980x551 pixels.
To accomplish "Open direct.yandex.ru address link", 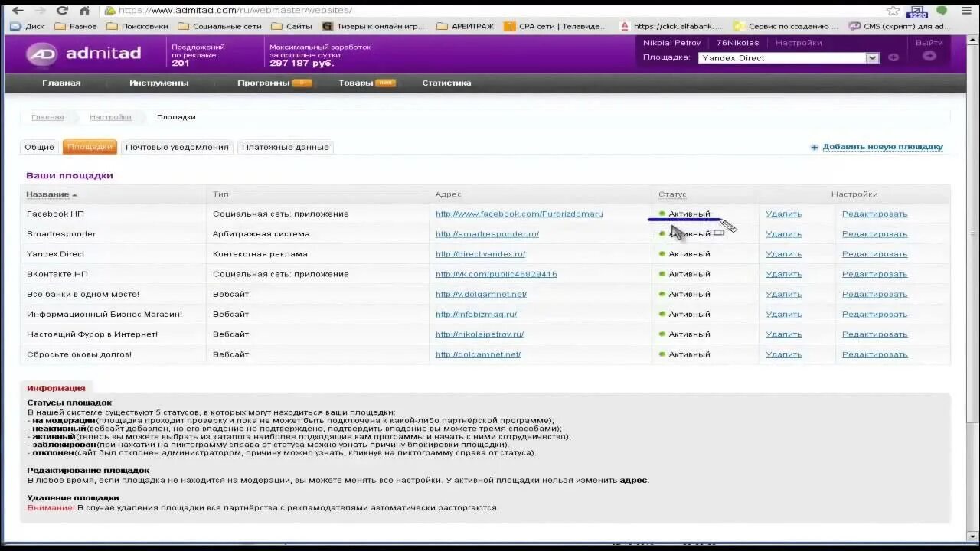I will pyautogui.click(x=480, y=253).
